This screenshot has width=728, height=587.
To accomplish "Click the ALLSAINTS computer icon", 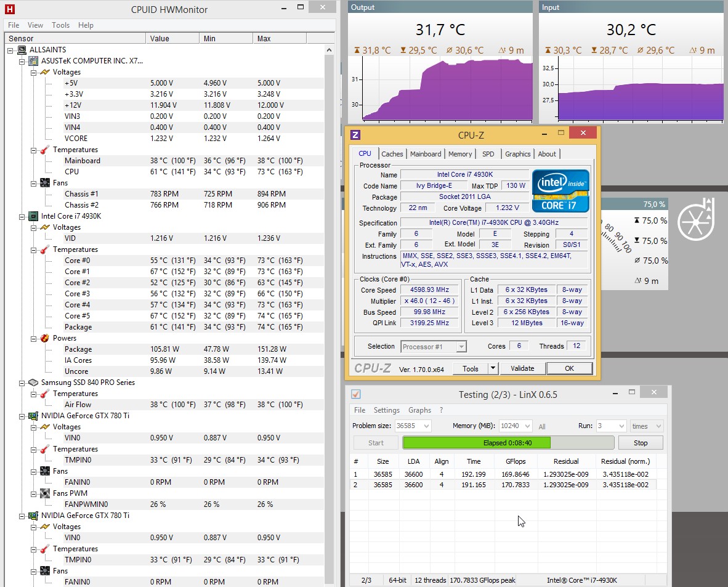I will (22, 50).
